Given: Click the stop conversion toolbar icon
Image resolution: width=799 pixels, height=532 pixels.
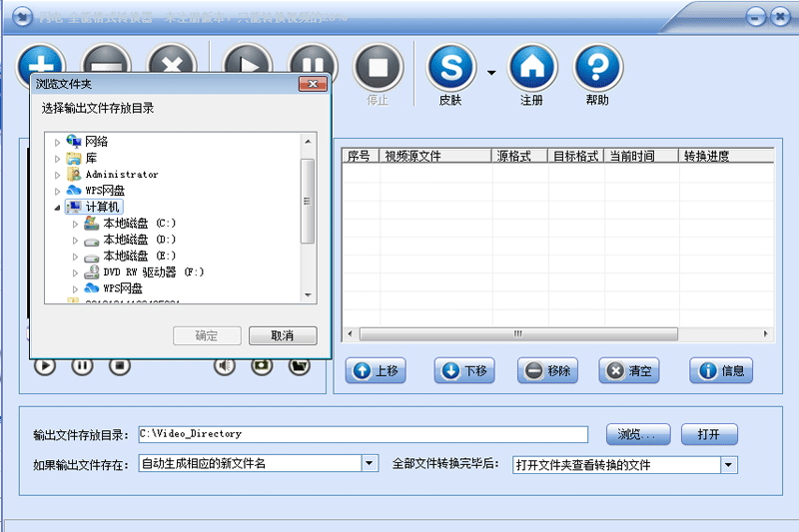Looking at the screenshot, I should point(378,68).
